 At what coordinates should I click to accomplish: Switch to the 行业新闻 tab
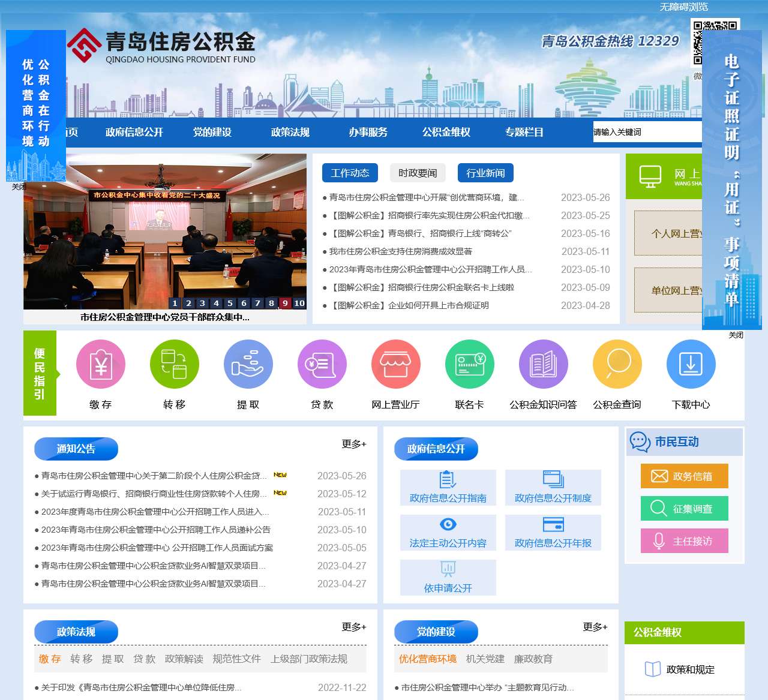(486, 173)
